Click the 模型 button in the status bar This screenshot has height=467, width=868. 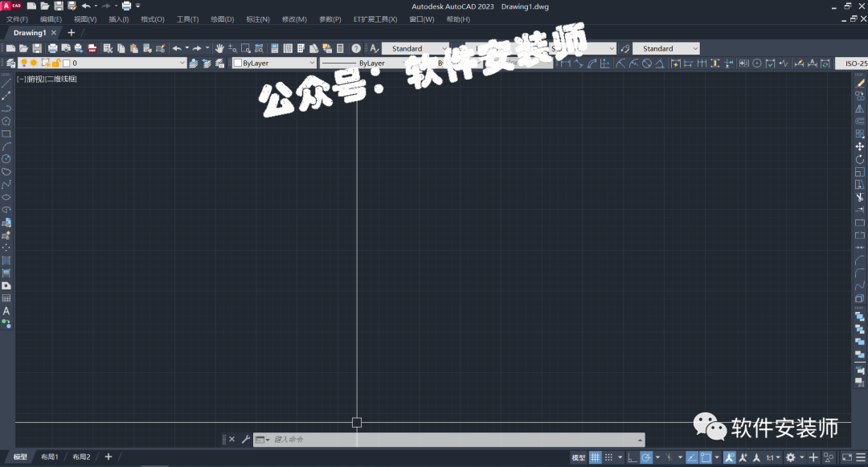pos(579,457)
